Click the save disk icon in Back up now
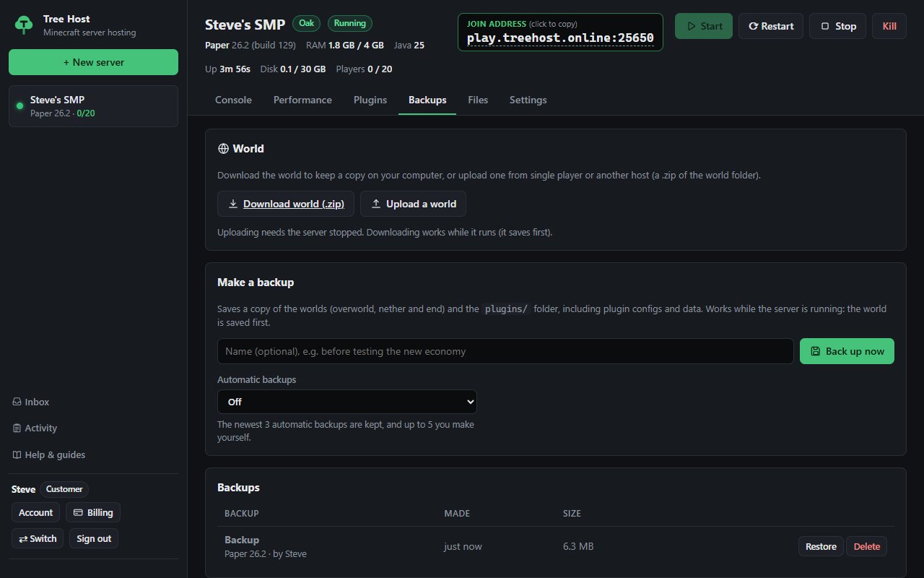Image resolution: width=924 pixels, height=578 pixels. pos(816,351)
